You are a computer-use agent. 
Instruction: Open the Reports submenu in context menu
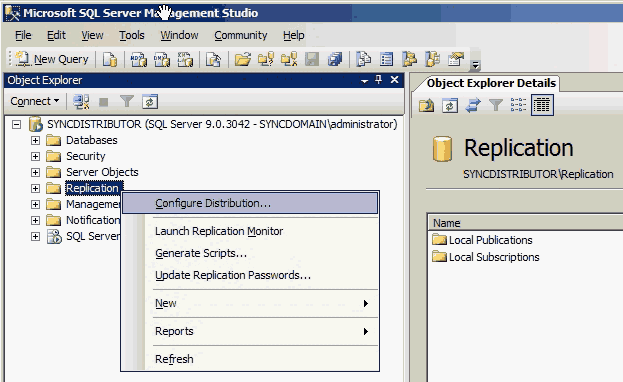coord(250,331)
